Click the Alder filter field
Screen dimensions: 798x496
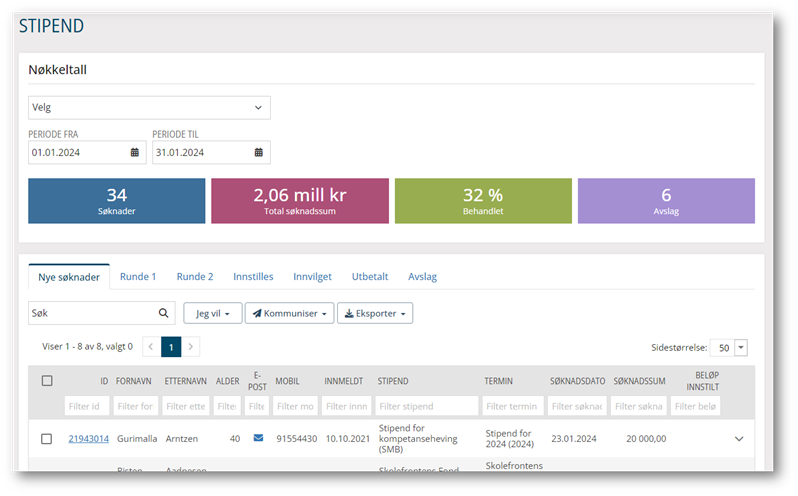point(227,406)
